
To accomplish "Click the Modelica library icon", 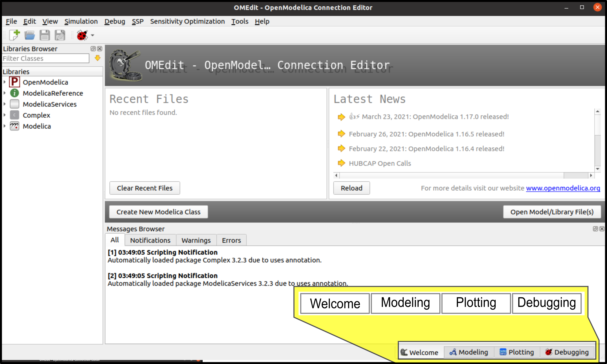I will 15,126.
